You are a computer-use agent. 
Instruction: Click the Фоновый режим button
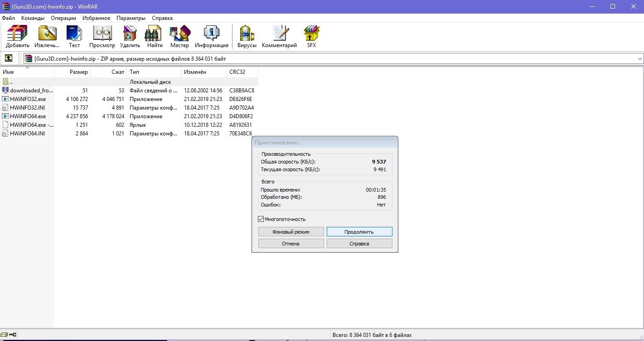click(291, 231)
